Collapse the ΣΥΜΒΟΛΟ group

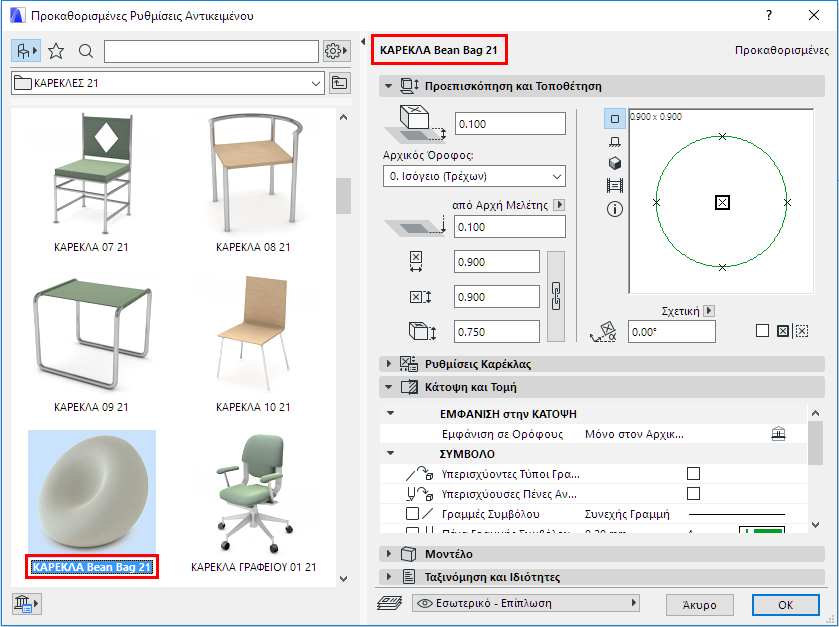tap(391, 454)
